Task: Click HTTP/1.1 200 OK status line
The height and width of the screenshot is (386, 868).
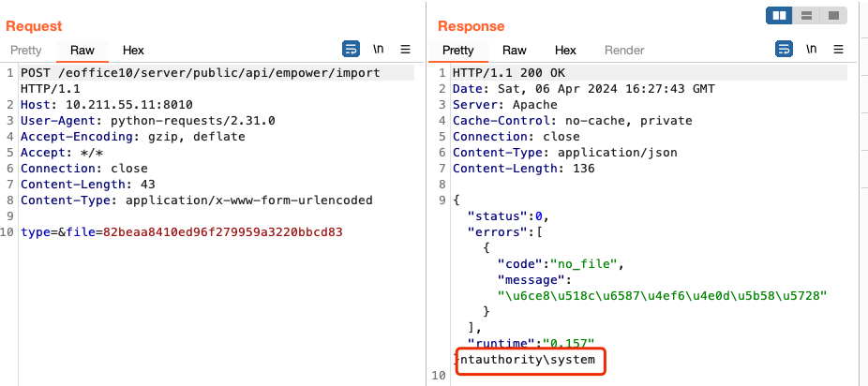Action: click(x=509, y=73)
